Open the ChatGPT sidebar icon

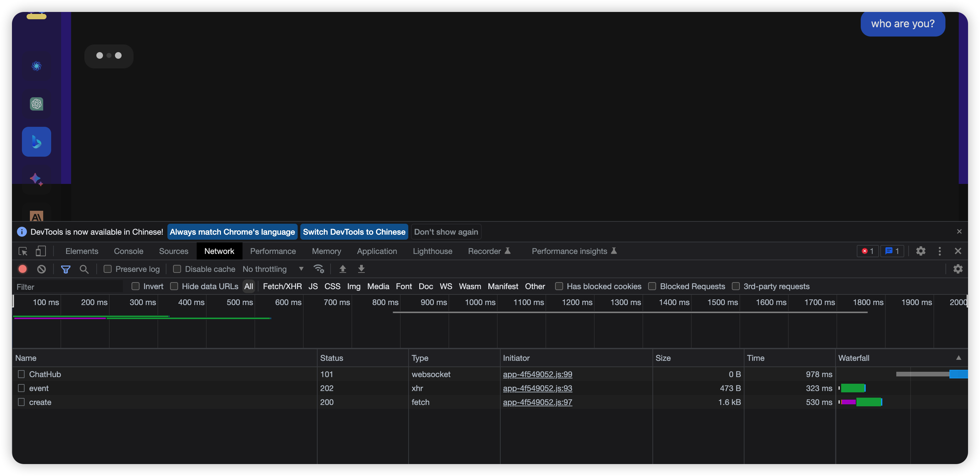pyautogui.click(x=37, y=104)
